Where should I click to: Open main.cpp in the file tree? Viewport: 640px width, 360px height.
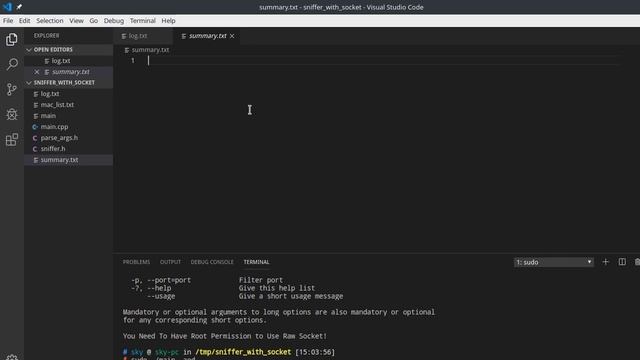[69, 127]
